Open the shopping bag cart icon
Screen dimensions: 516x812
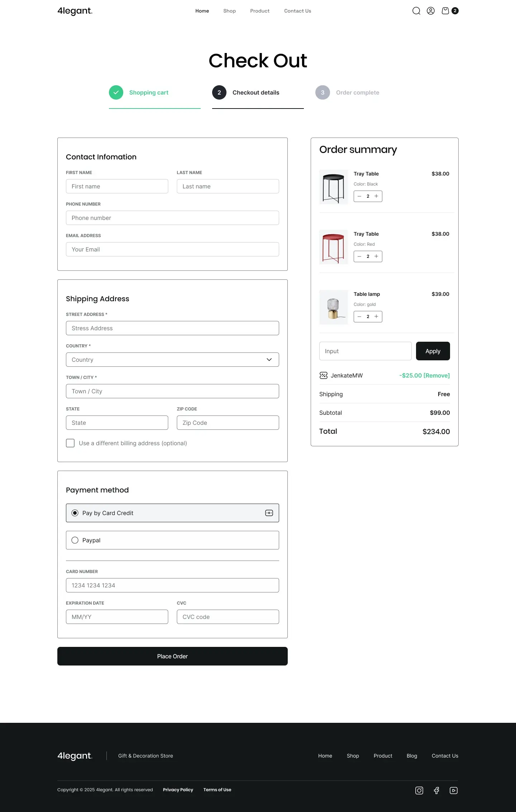pos(445,11)
